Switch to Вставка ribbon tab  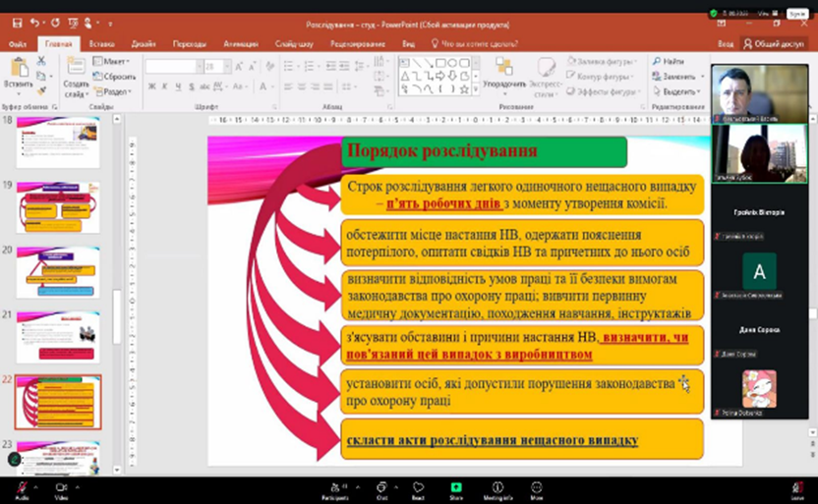click(x=101, y=44)
